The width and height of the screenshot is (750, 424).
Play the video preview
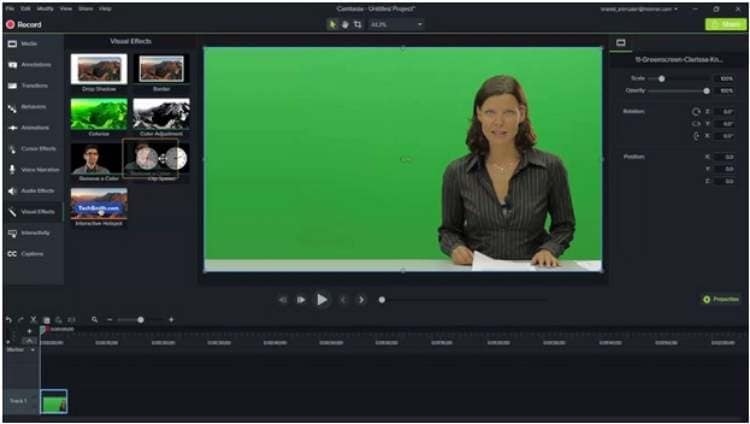click(x=322, y=300)
